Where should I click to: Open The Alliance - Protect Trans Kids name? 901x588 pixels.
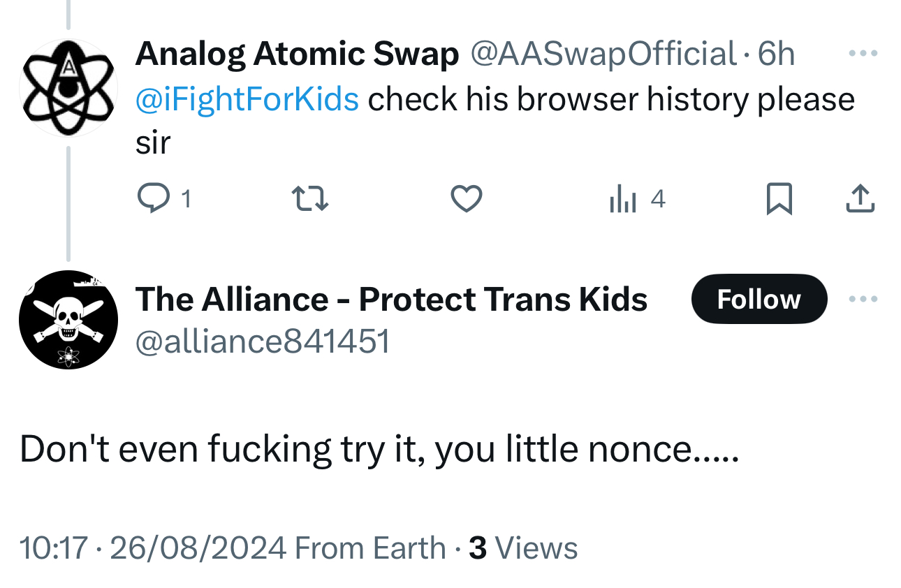pyautogui.click(x=391, y=299)
